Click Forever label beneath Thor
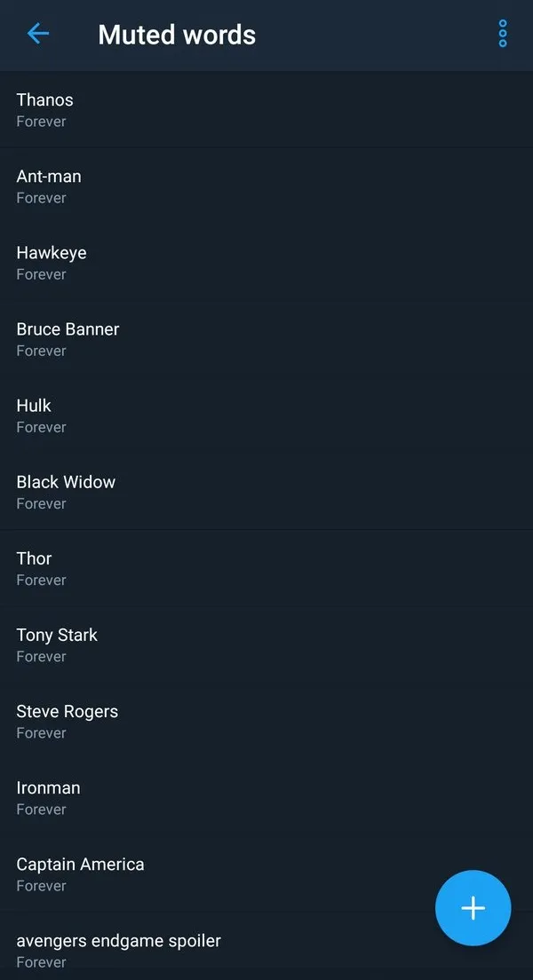 (42, 580)
